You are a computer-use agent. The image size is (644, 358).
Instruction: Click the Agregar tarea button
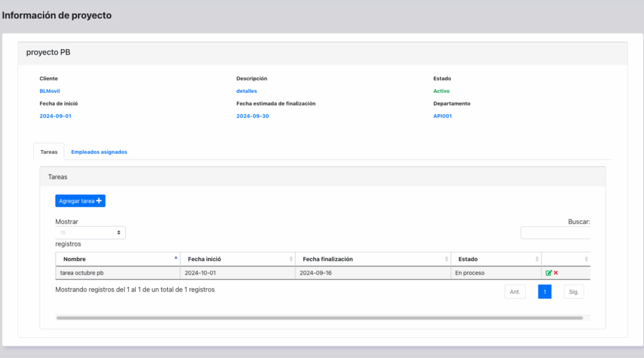(x=80, y=201)
